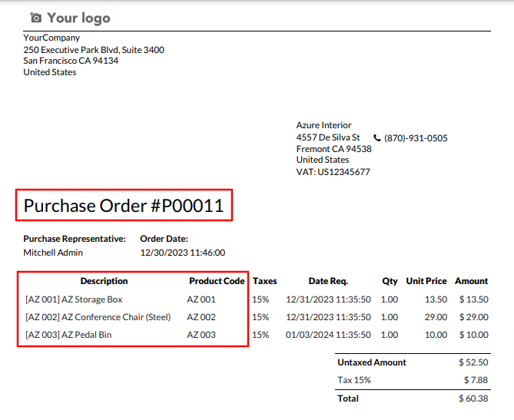Click the Product Code column header
The image size is (514, 420).
click(217, 281)
